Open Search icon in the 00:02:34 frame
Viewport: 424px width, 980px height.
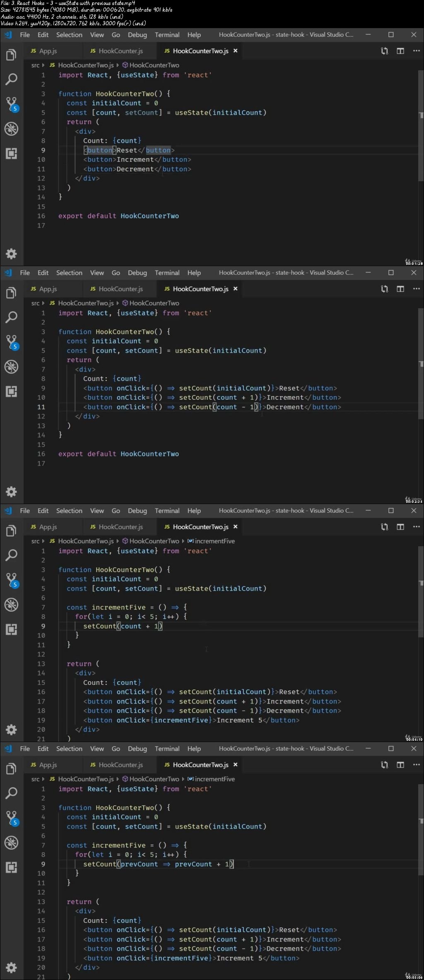click(x=11, y=317)
